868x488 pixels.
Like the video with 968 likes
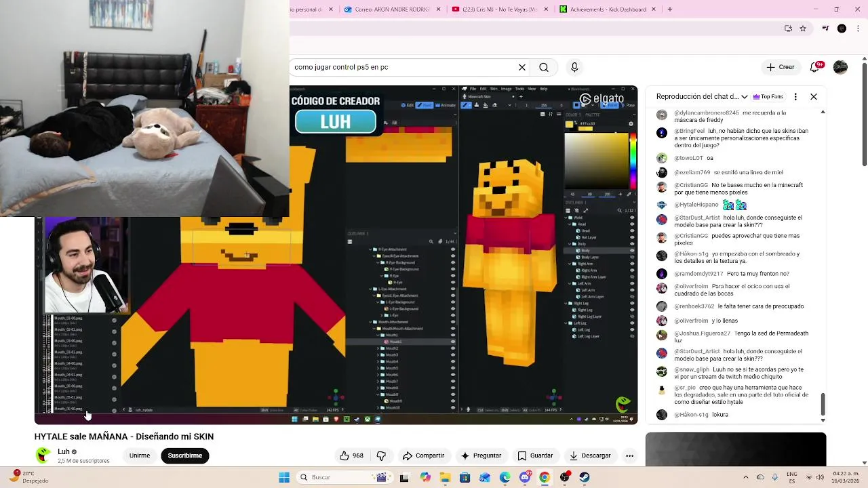(x=351, y=455)
